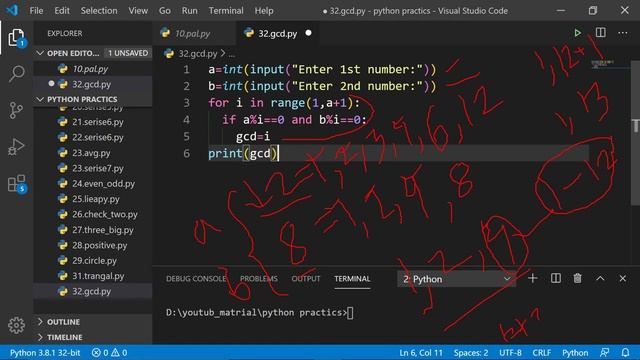
Task: Click the Python icon on the 10.pal.py tab
Action: click(x=165, y=33)
